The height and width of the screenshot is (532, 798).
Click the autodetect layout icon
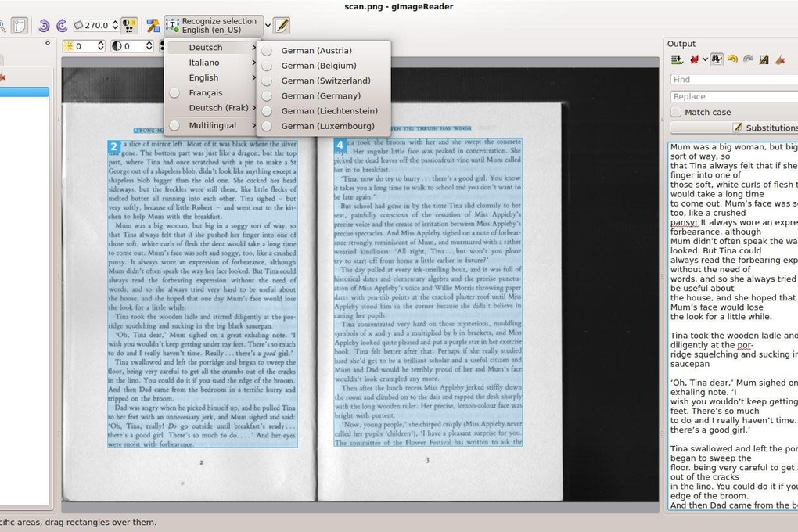pyautogui.click(x=20, y=26)
